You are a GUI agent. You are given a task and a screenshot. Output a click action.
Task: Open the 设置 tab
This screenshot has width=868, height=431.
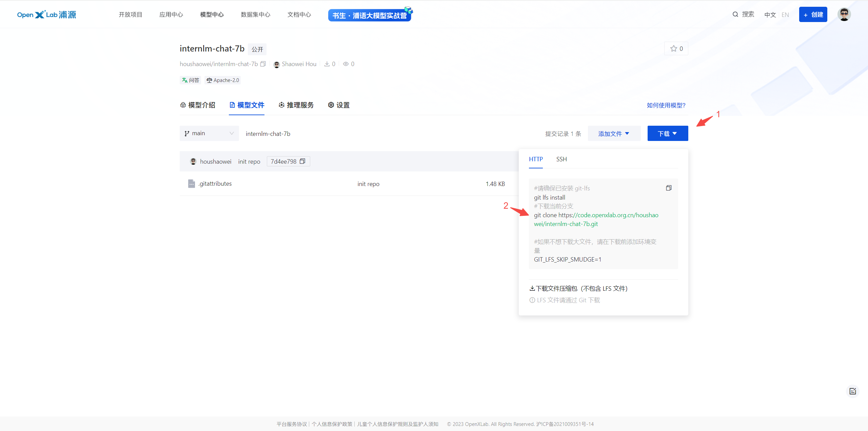coord(339,105)
